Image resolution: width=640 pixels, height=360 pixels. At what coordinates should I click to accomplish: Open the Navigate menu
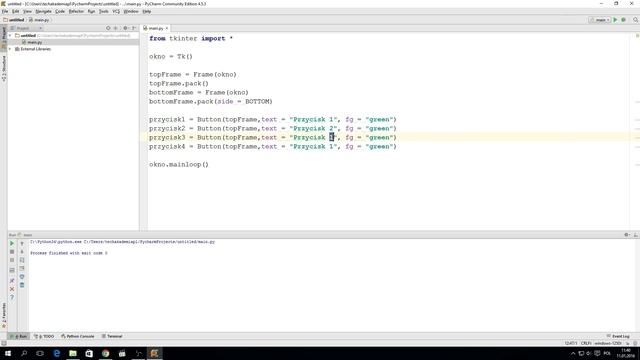click(43, 11)
